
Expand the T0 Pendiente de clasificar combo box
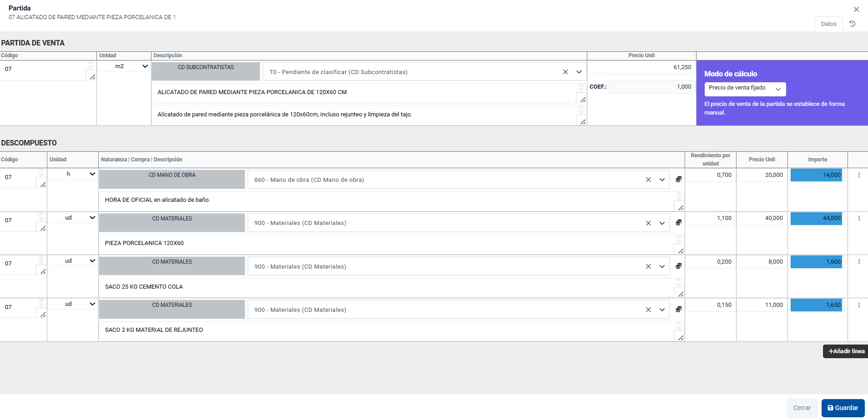pyautogui.click(x=579, y=72)
